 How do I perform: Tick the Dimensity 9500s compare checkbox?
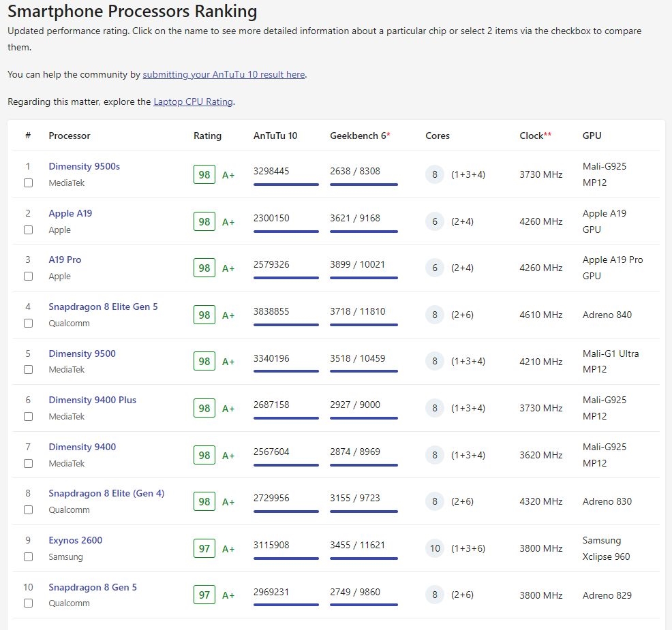click(28, 183)
